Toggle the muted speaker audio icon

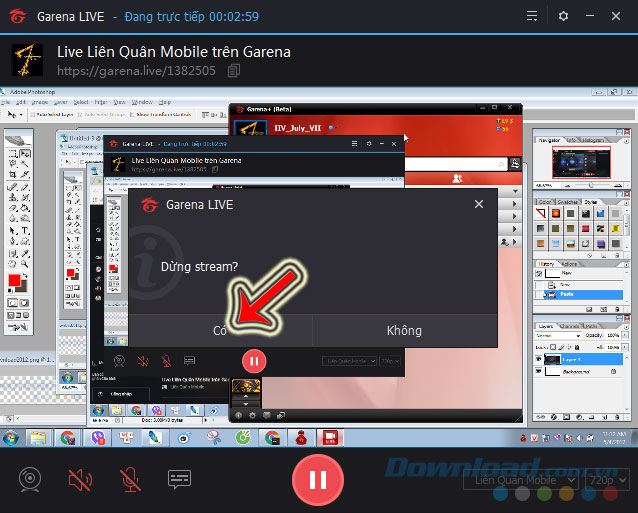(x=80, y=479)
